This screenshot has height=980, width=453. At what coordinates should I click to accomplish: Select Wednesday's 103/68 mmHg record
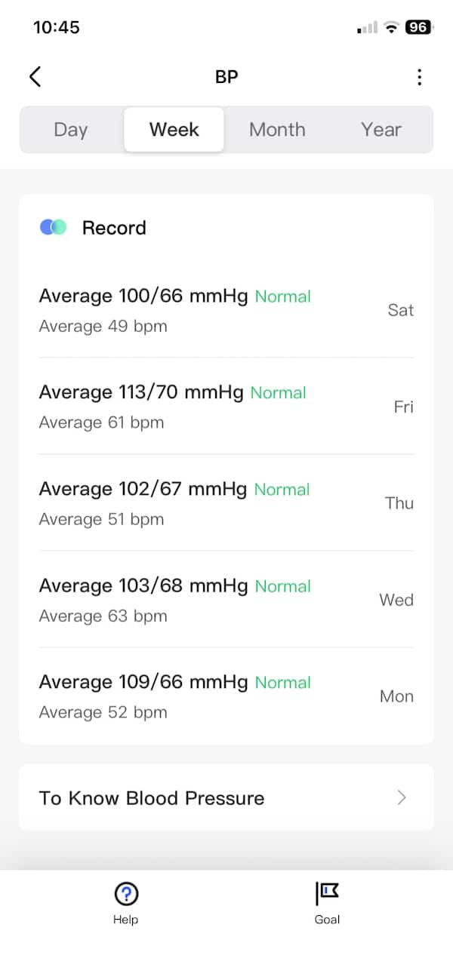point(226,600)
